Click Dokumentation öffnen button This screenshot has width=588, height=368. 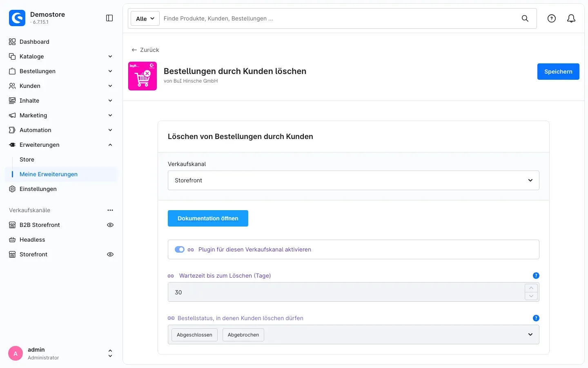coord(208,218)
